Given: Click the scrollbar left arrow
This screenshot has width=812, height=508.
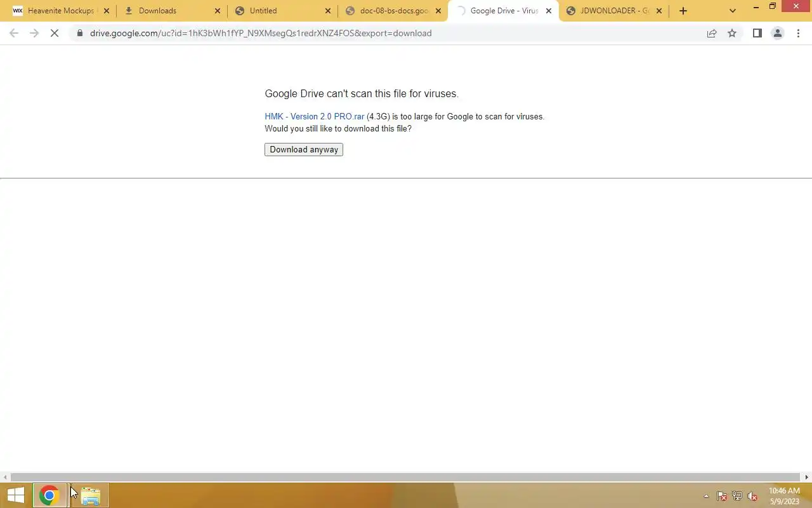Looking at the screenshot, I should (x=5, y=477).
